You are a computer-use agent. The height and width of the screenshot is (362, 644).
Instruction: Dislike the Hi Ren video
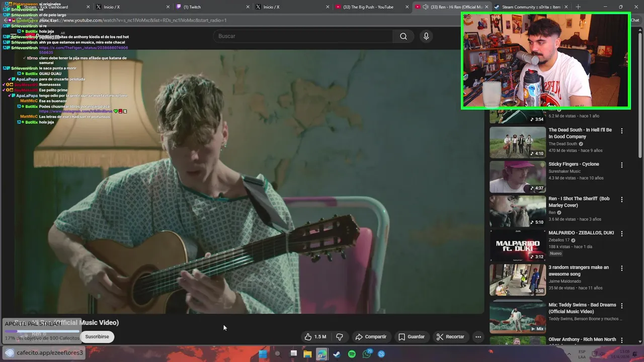[340, 337]
